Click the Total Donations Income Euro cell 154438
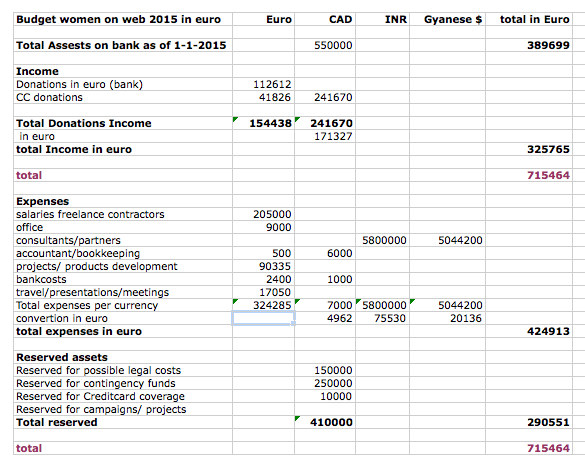The width and height of the screenshot is (585, 472). pyautogui.click(x=263, y=123)
